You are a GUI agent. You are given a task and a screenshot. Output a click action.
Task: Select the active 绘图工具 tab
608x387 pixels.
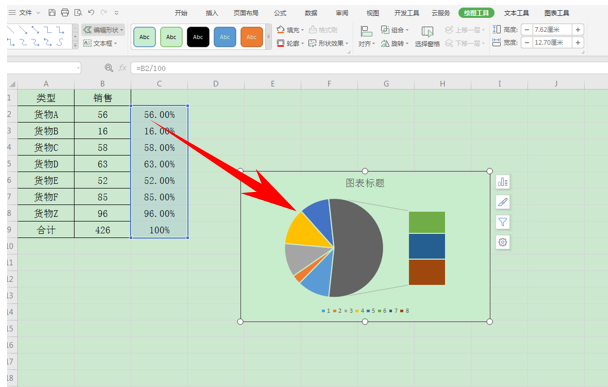476,13
